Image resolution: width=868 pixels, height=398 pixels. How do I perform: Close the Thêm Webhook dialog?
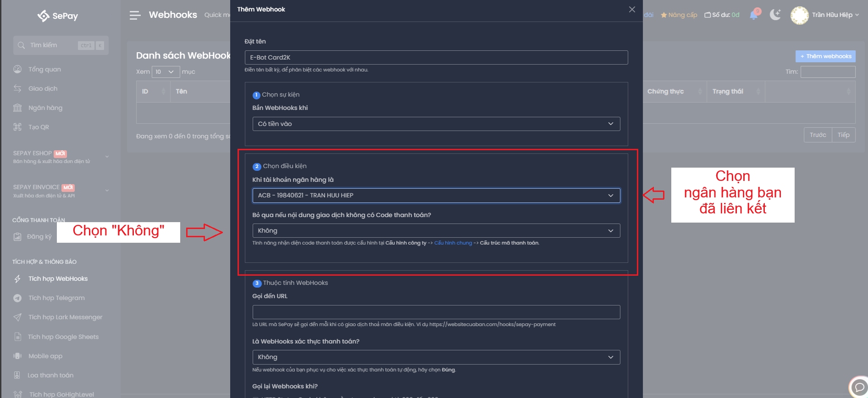pos(632,10)
